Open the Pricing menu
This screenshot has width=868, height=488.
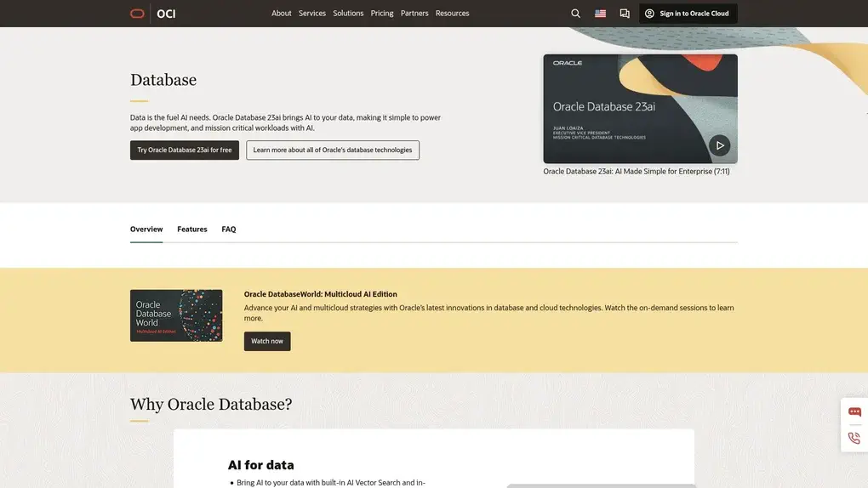click(382, 14)
